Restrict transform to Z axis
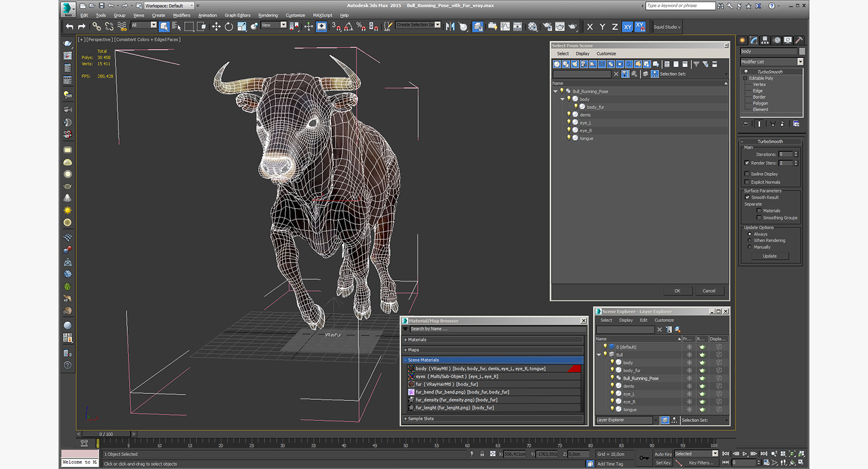This screenshot has width=868, height=469. tap(615, 26)
